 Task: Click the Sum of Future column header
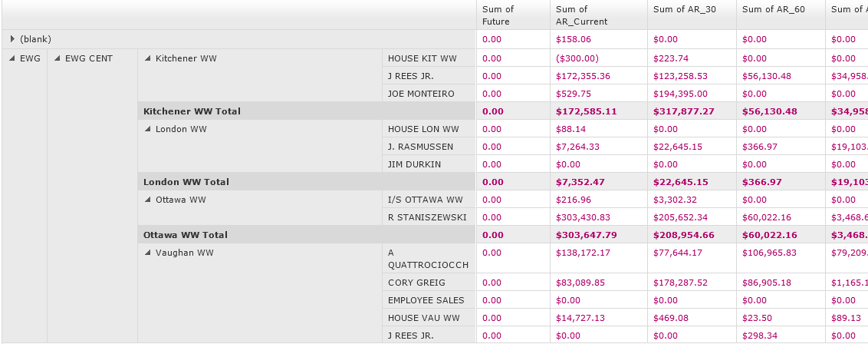[x=498, y=15]
